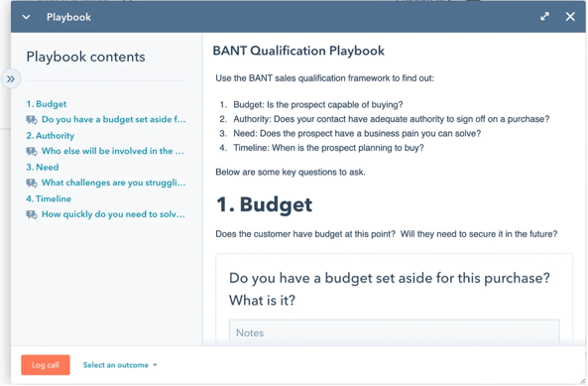The image size is (588, 386).
Task: Click the chat icon beside 'What challenges are you'
Action: pyautogui.click(x=32, y=183)
